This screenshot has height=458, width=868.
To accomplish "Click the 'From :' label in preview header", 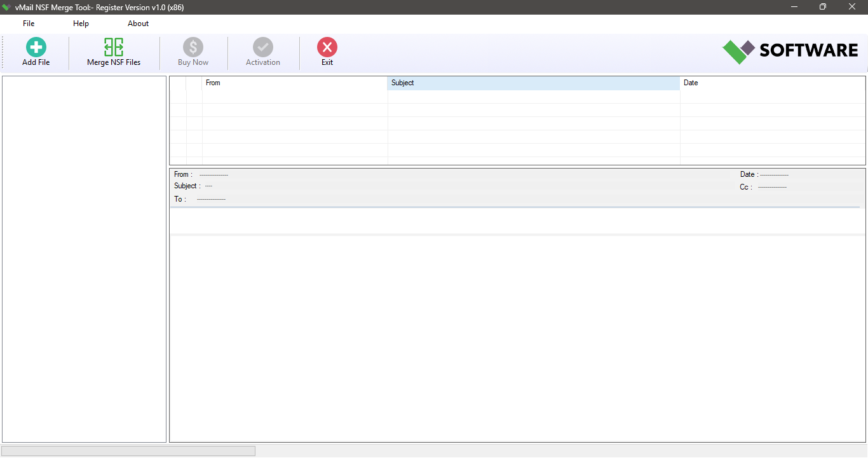I will pos(183,174).
